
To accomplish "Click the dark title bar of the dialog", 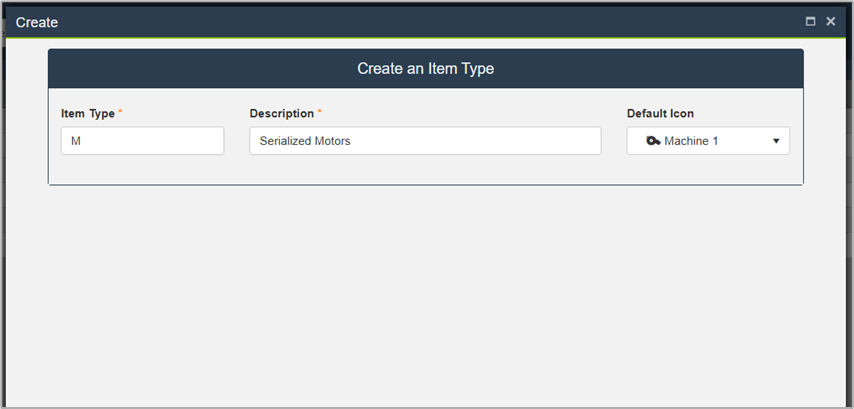I will pos(400,21).
